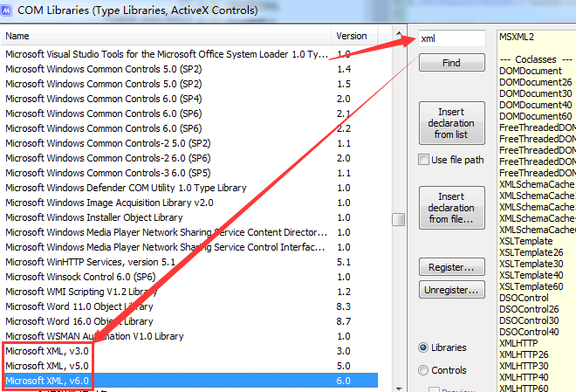576x392 pixels.
Task: Select Common Controls-3 6.0 (SP5) row
Action: coord(189,173)
